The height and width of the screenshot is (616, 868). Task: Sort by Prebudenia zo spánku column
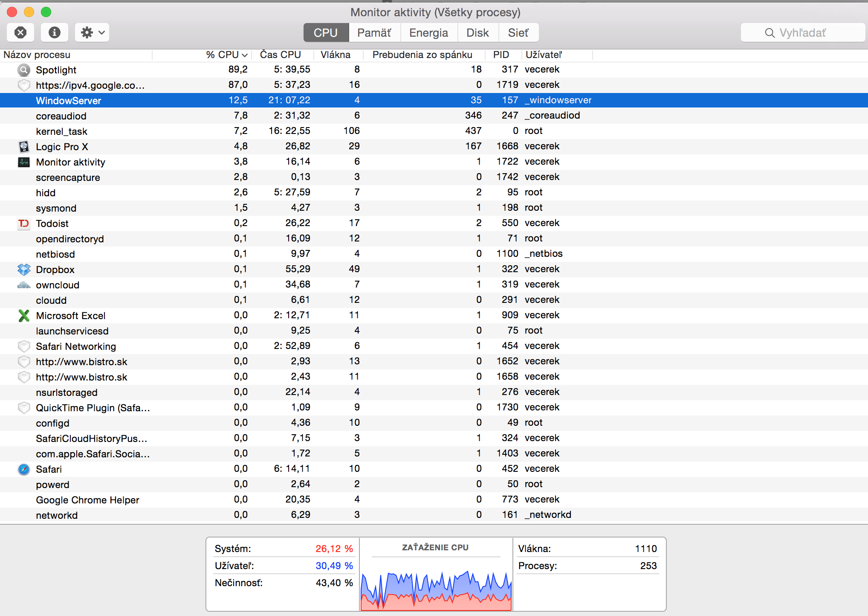(x=422, y=55)
